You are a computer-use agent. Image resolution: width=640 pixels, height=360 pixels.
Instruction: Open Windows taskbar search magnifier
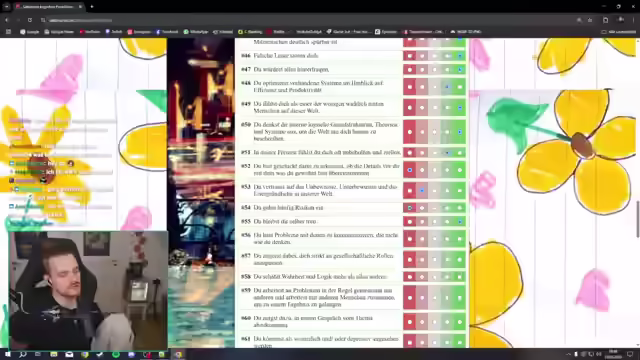(22, 354)
